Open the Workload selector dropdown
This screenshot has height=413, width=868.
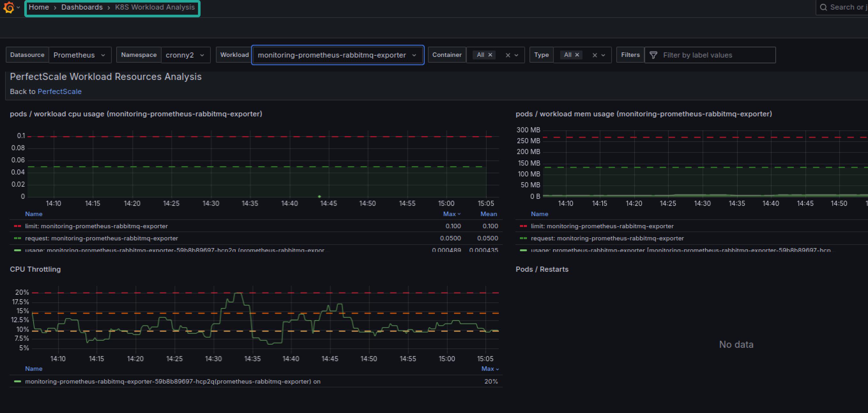pos(338,55)
